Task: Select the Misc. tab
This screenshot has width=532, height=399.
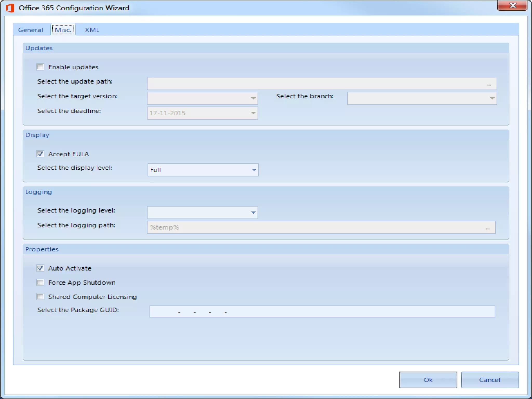Action: 63,30
